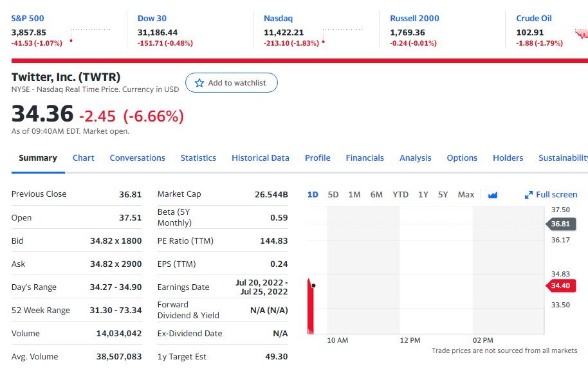Click the star icon in Add to watchlist
Screen dimensions: 588x380
[199, 83]
